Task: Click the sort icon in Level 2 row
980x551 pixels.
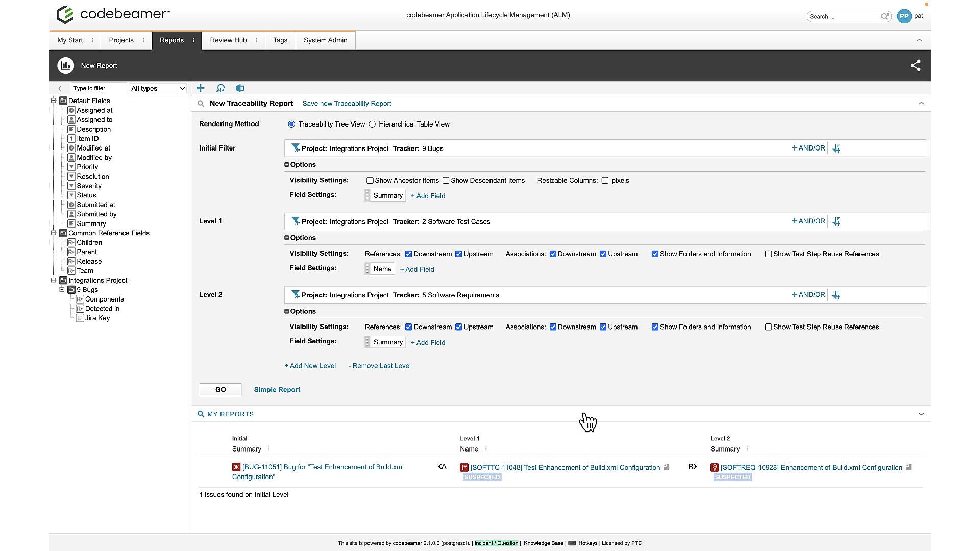Action: click(836, 295)
